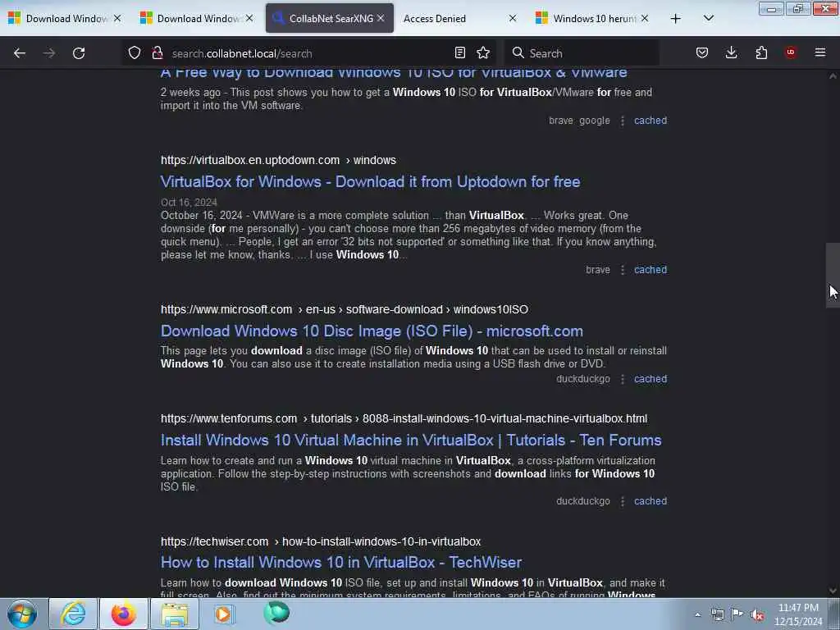This screenshot has height=630, width=840.
Task: Close the CollabNet SearXNG tab
Action: pos(381,18)
